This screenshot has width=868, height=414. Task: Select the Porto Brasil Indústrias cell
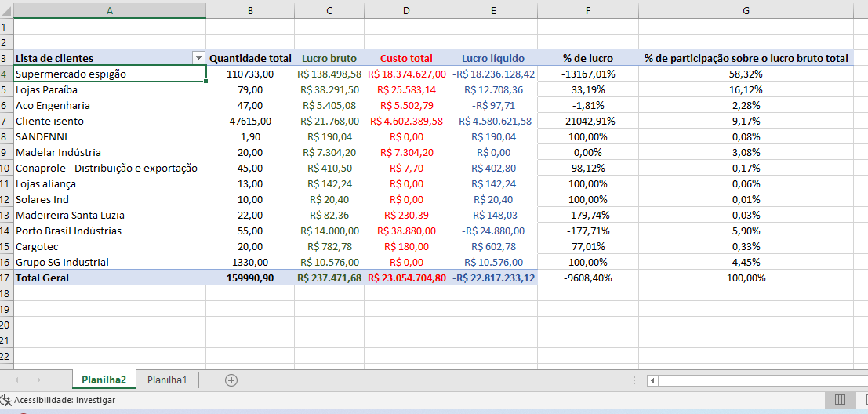point(110,231)
